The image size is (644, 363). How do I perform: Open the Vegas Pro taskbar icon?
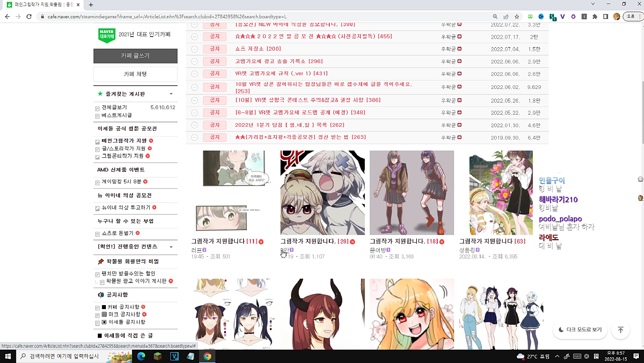(174, 356)
